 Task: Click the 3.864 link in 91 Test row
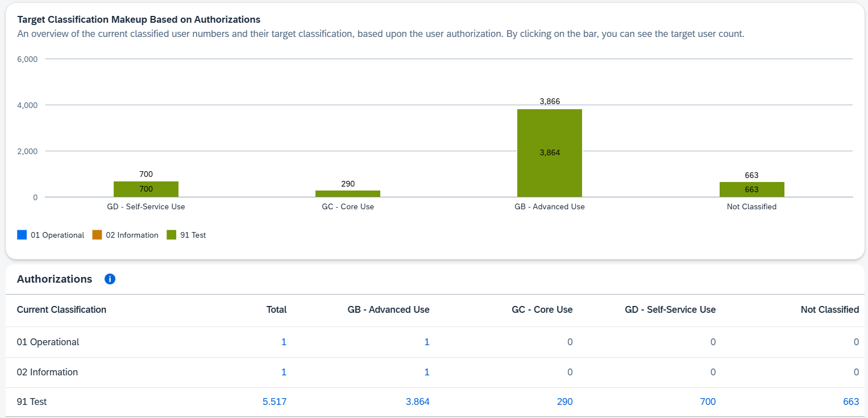[x=417, y=402]
